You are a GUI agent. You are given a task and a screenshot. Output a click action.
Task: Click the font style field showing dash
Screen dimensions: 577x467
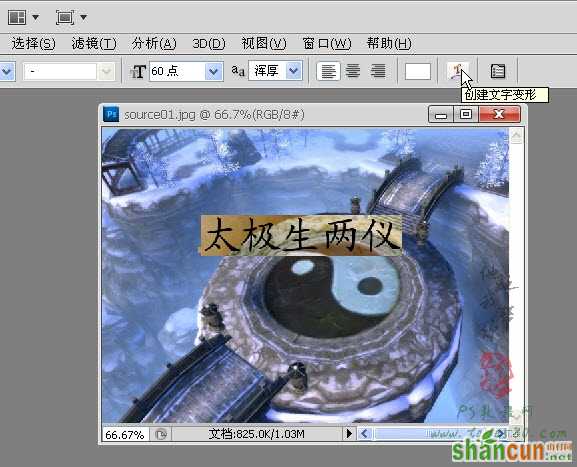point(60,71)
